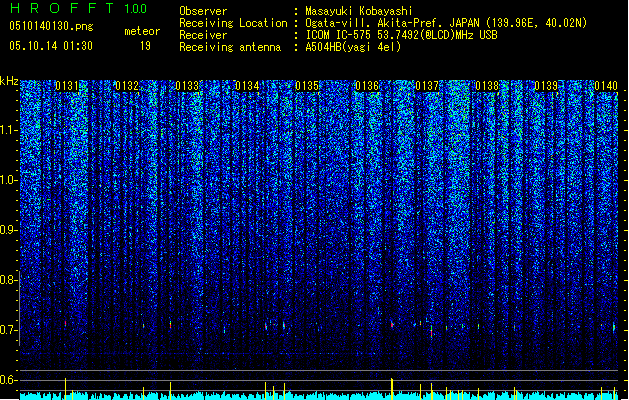Click the 0.8 kHz axis label
The height and width of the screenshot is (400, 629).
coord(8,280)
